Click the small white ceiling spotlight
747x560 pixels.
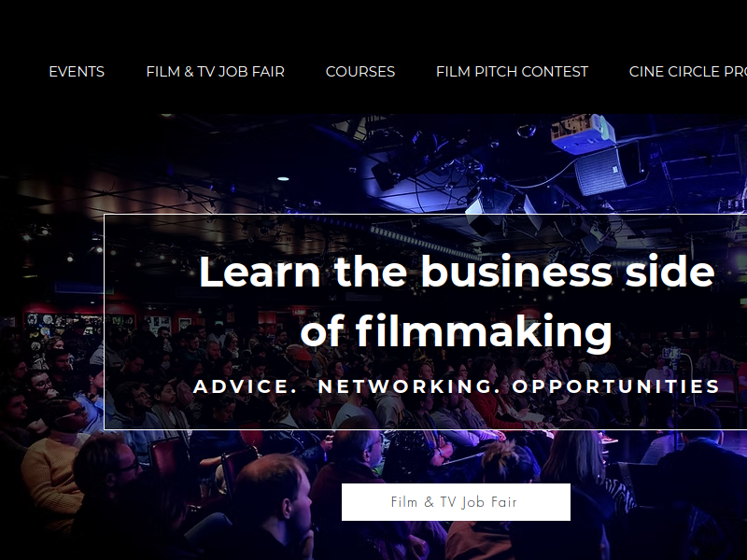283,179
